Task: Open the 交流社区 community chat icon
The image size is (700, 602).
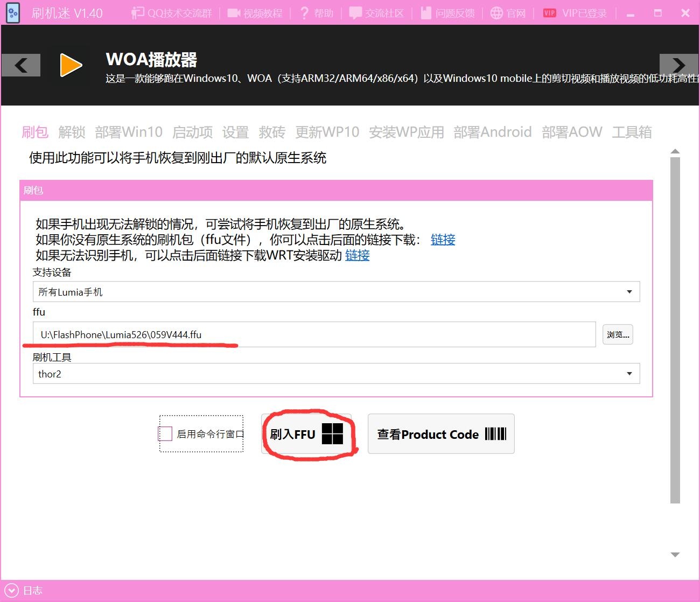Action: (355, 13)
